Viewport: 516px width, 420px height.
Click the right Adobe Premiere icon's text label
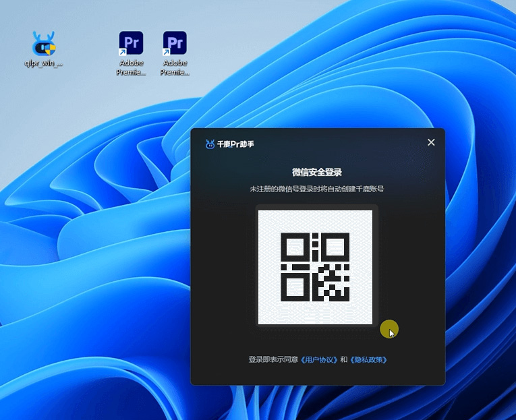pyautogui.click(x=175, y=67)
